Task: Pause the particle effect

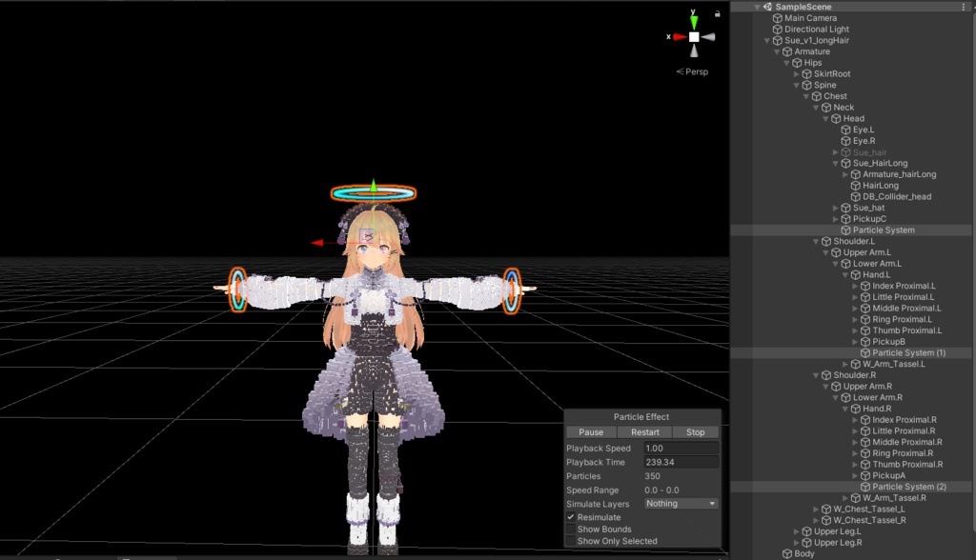Action: 591,431
